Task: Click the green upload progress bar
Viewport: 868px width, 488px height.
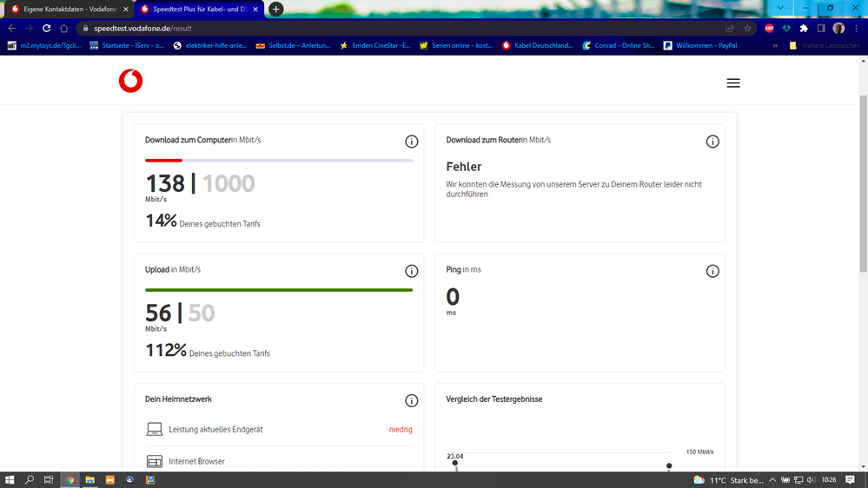Action: pos(279,290)
